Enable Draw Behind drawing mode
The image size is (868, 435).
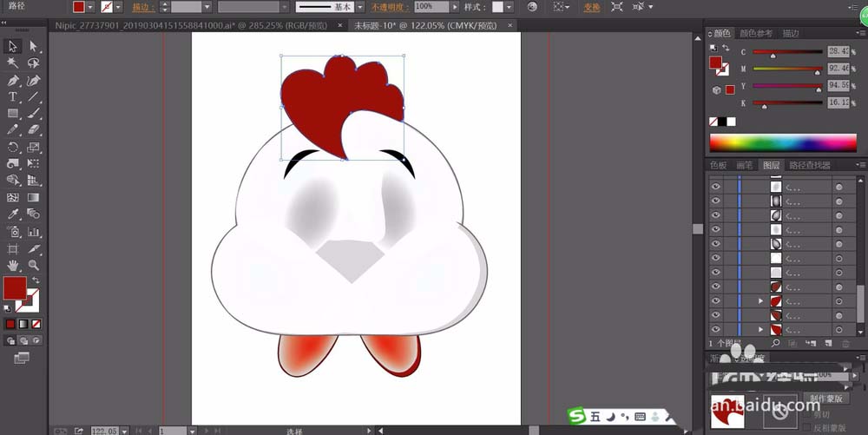[23, 341]
